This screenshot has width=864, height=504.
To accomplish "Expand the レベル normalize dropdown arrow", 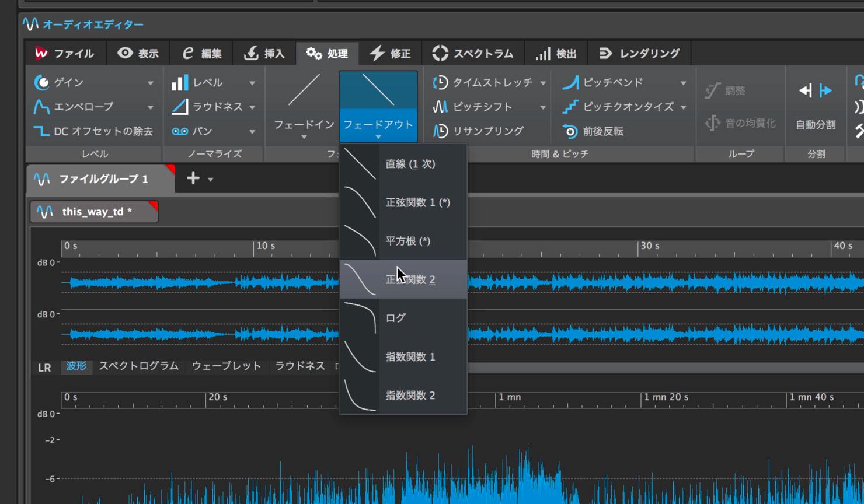I will pyautogui.click(x=252, y=83).
